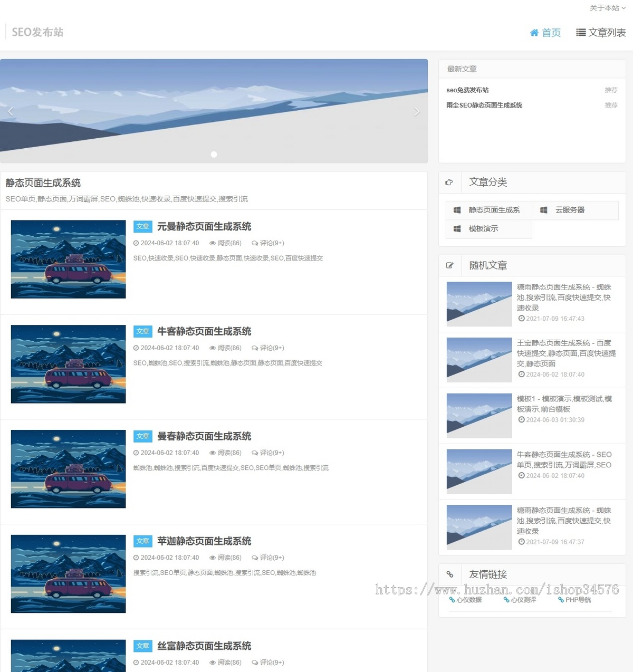The height and width of the screenshot is (672, 633).
Task: Click the Windows icon beside 云服务器
Action: (543, 210)
